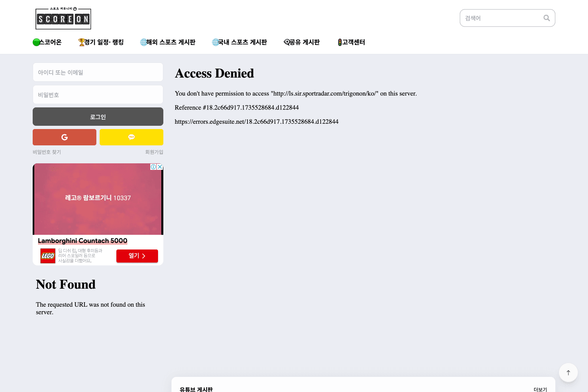Click the search magnifier icon
The width and height of the screenshot is (588, 392).
click(546, 18)
